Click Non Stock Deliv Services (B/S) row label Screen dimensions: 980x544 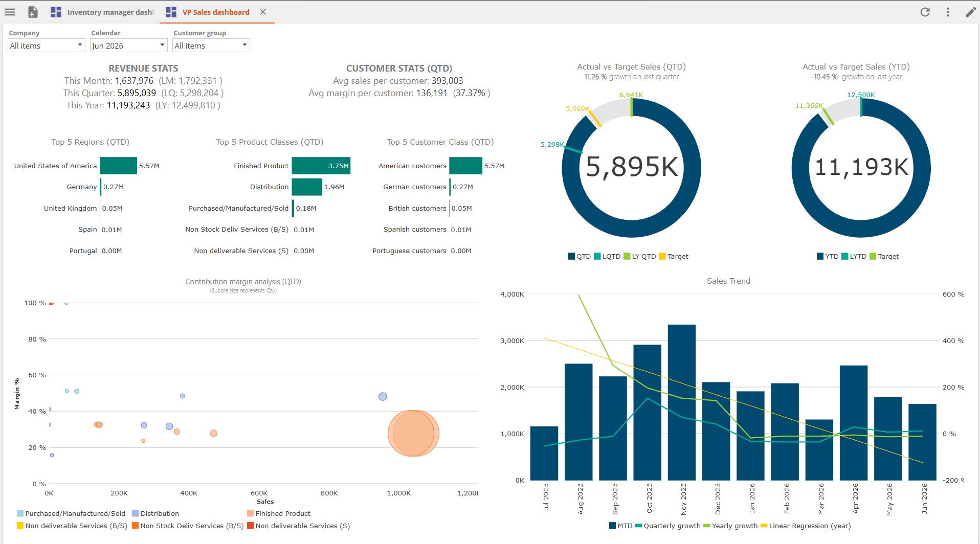coord(237,230)
